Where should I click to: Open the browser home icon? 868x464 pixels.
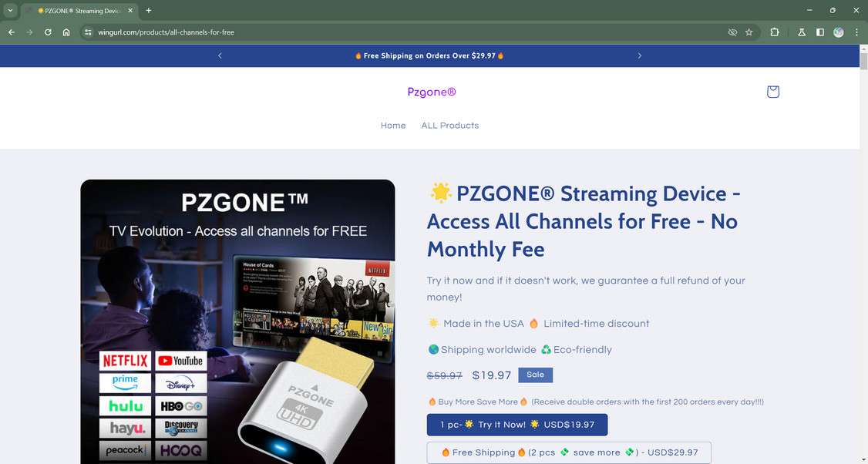[x=66, y=32]
